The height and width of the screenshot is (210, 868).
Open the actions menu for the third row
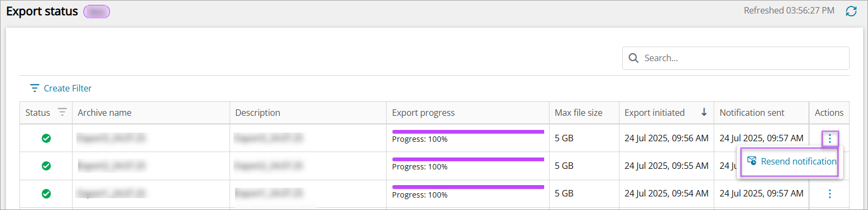[830, 193]
